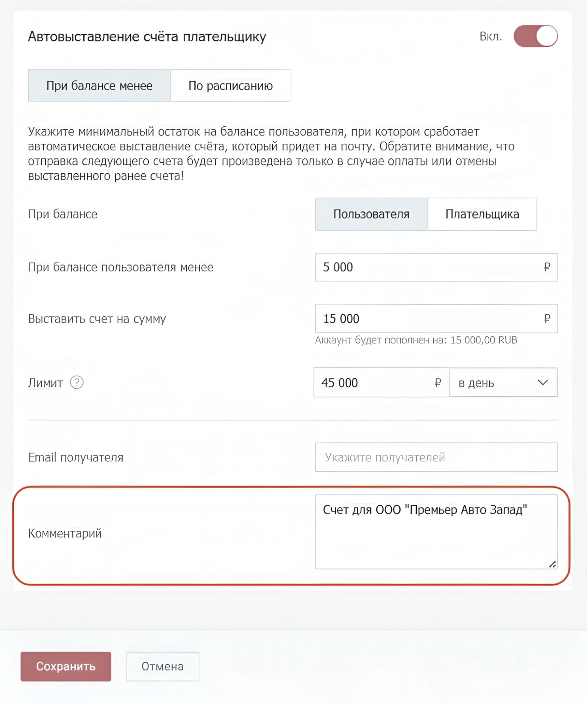Click the Лимит help question mark icon
The height and width of the screenshot is (704, 588).
(76, 382)
